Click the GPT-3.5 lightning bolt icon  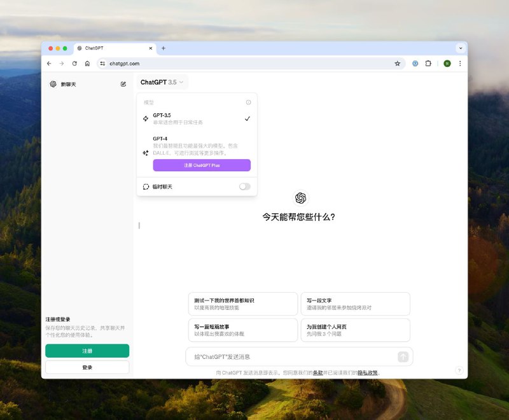click(x=146, y=119)
